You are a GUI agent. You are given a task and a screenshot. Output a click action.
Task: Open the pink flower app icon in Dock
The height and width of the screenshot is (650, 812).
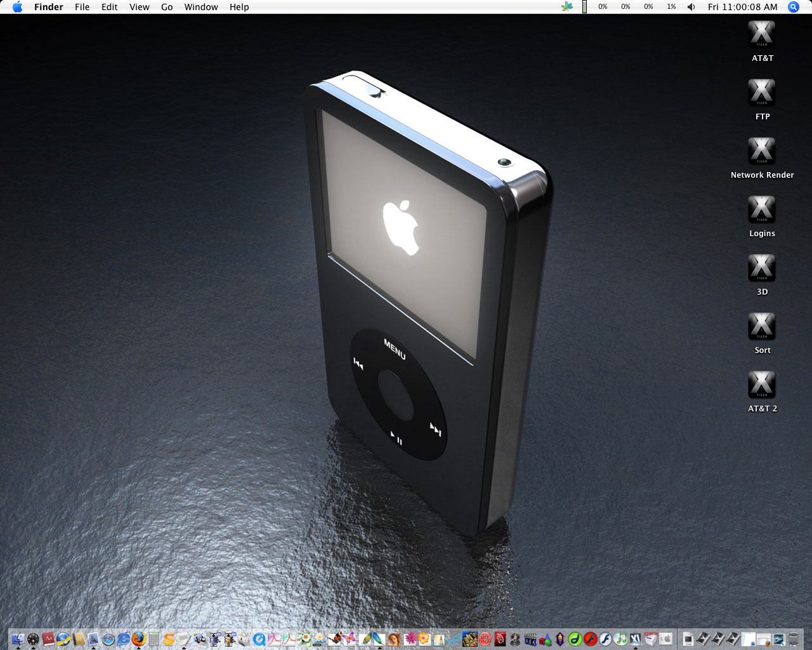pyautogui.click(x=411, y=639)
